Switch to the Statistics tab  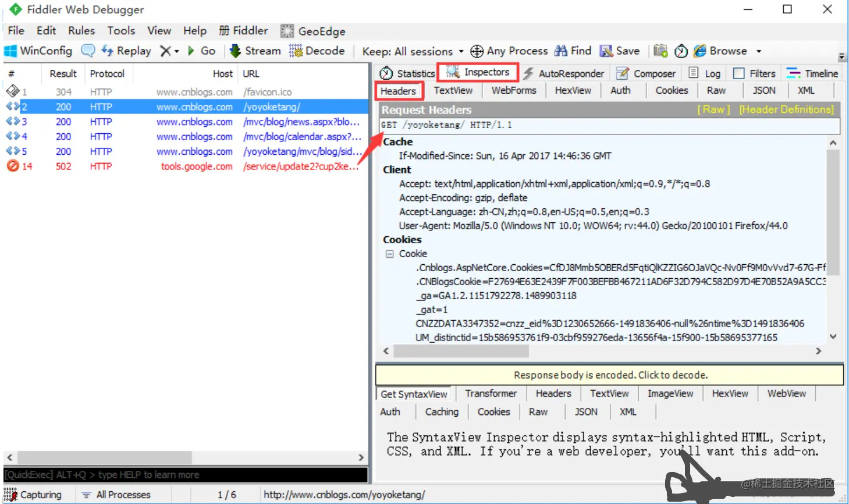407,73
